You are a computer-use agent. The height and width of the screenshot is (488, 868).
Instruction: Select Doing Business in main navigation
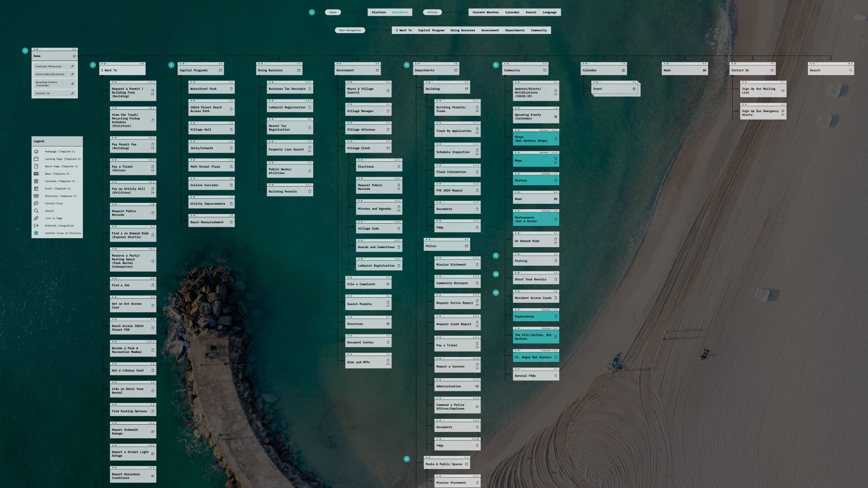(x=462, y=30)
